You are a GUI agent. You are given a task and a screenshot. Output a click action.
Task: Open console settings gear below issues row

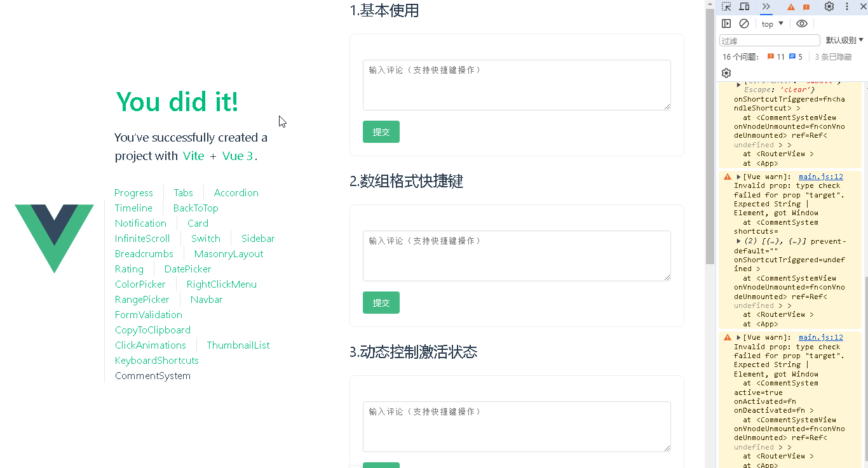726,73
